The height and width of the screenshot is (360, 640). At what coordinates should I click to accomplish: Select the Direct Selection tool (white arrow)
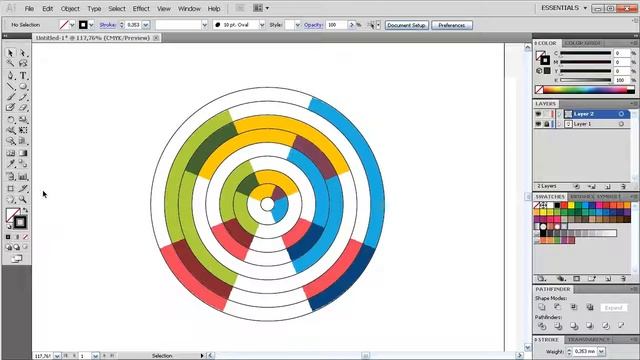coord(23,53)
